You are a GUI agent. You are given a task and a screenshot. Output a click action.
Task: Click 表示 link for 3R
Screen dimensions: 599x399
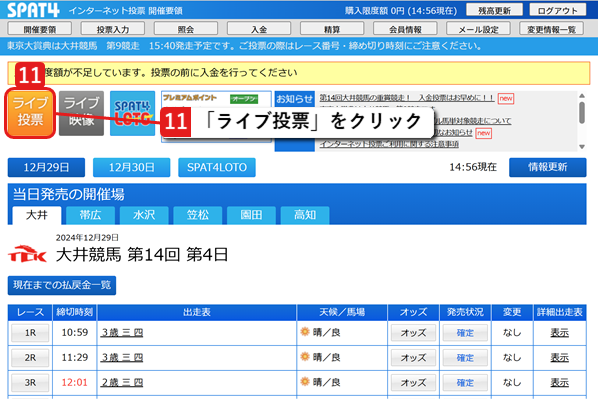point(559,382)
